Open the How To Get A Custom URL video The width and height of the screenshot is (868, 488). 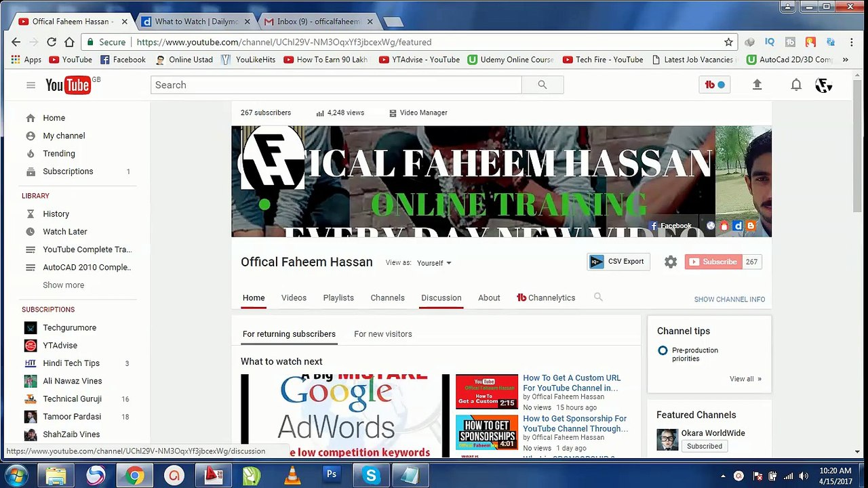pos(571,383)
